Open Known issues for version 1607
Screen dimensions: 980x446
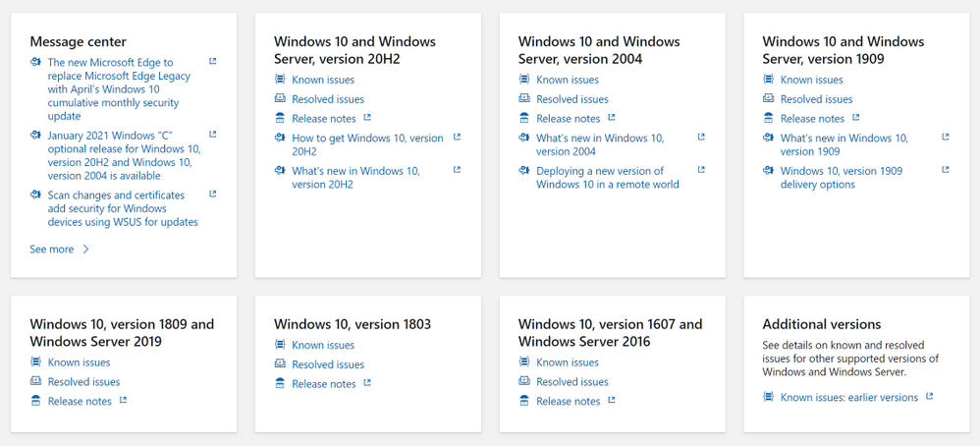click(568, 362)
